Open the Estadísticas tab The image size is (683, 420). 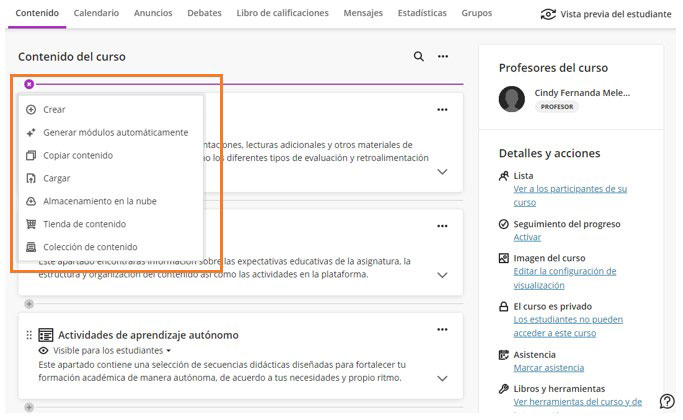422,13
